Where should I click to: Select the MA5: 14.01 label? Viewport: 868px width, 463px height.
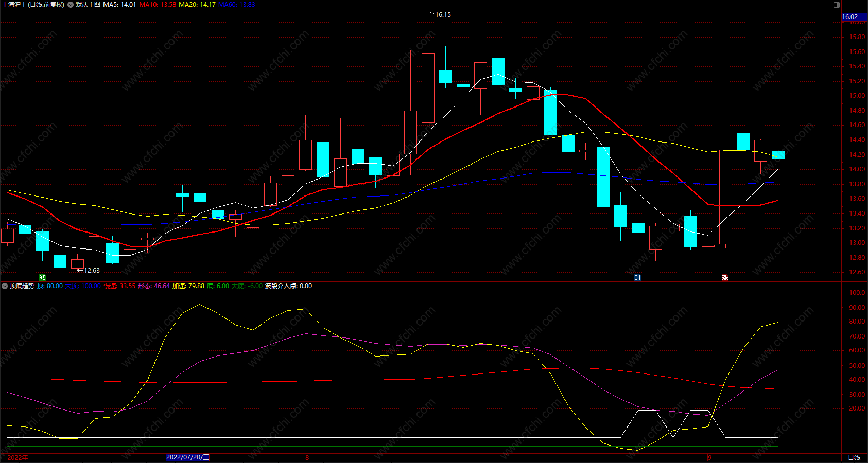tap(119, 5)
